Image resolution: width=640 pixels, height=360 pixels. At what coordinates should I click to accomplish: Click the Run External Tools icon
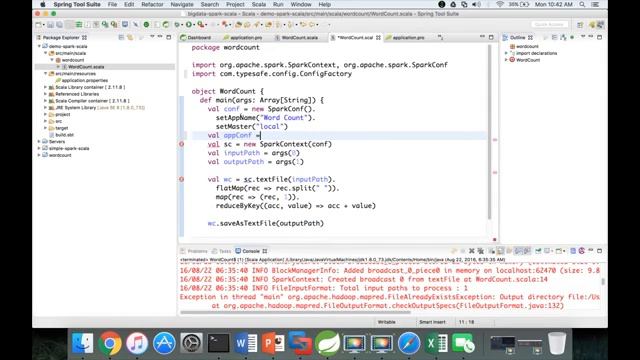click(201, 25)
